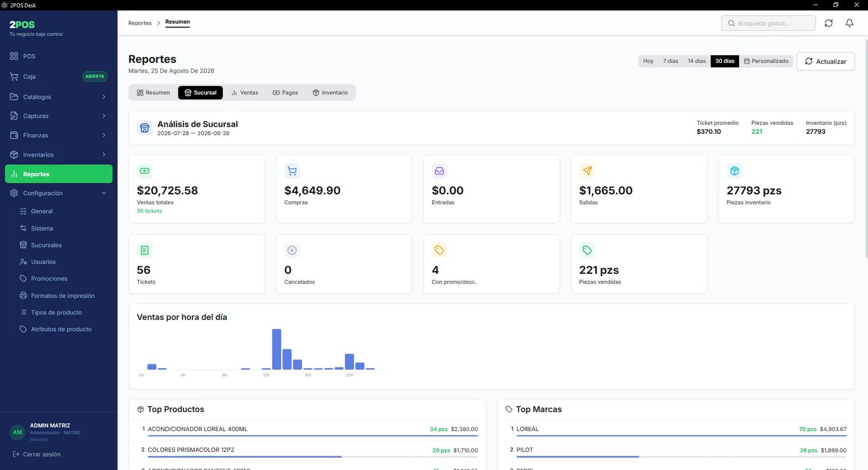Select the 14 días range
Viewport: 868px width, 470px height.
click(x=697, y=61)
